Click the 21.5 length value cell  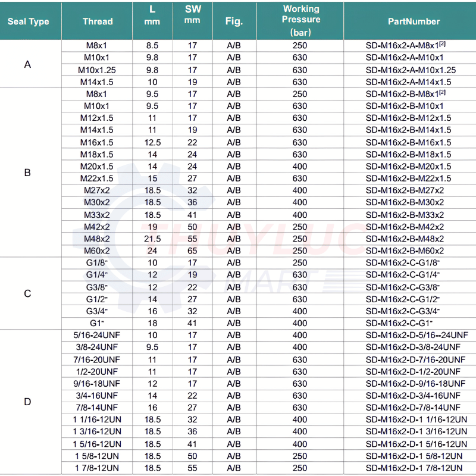click(152, 239)
